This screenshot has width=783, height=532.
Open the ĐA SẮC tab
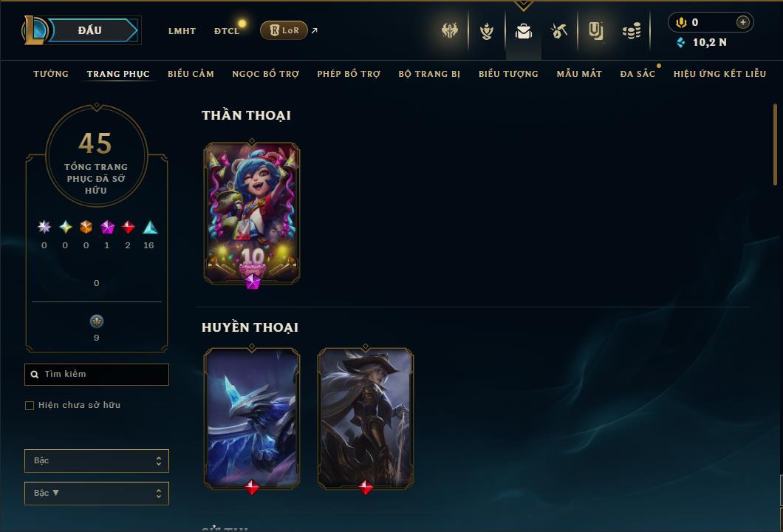(637, 74)
